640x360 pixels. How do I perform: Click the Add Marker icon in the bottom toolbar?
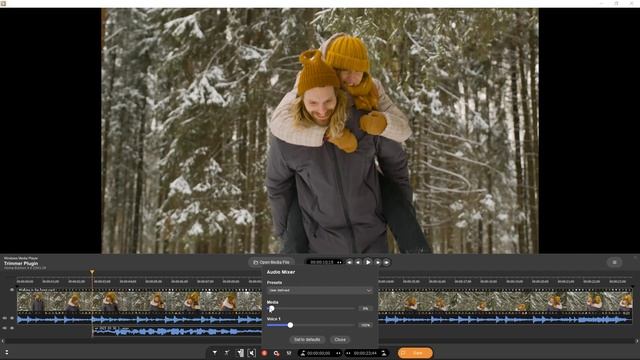click(x=215, y=353)
